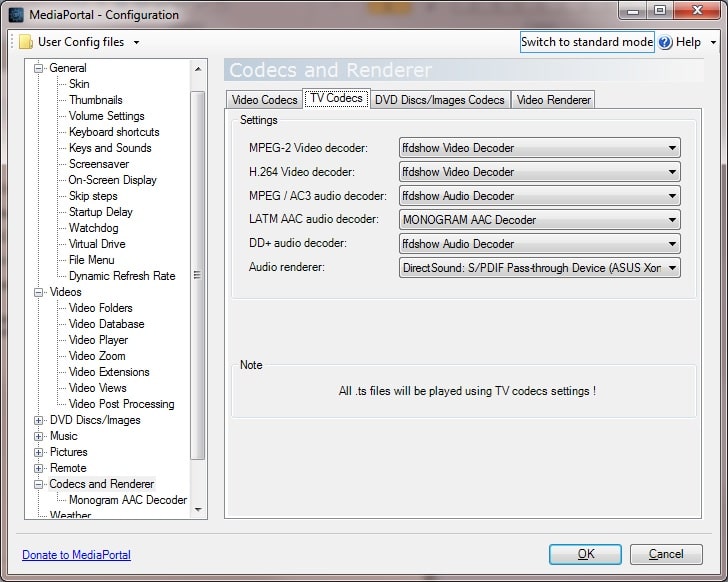This screenshot has width=728, height=582.
Task: Confirm settings with the OK button
Action: (x=585, y=554)
